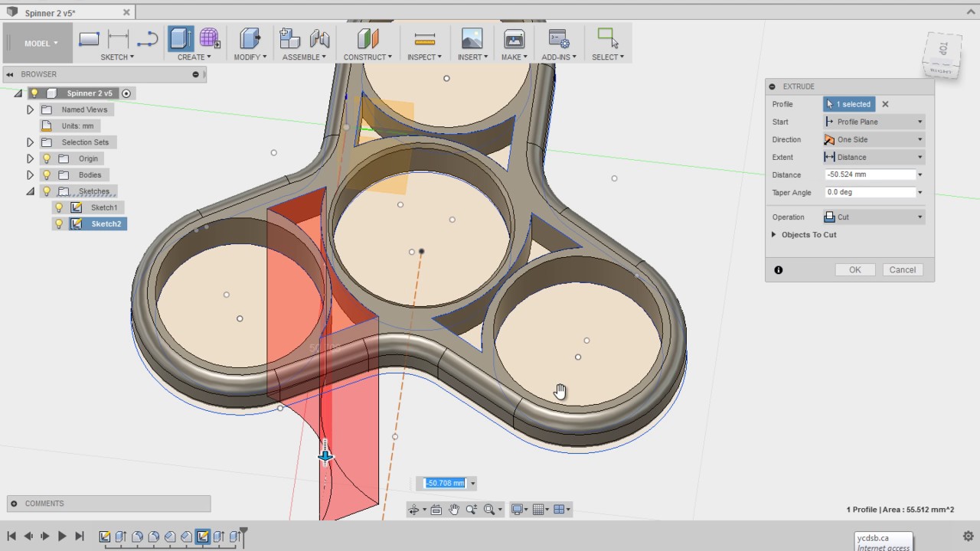Screen dimensions: 980x551
Task: Open the CREATE menu
Action: point(194,57)
